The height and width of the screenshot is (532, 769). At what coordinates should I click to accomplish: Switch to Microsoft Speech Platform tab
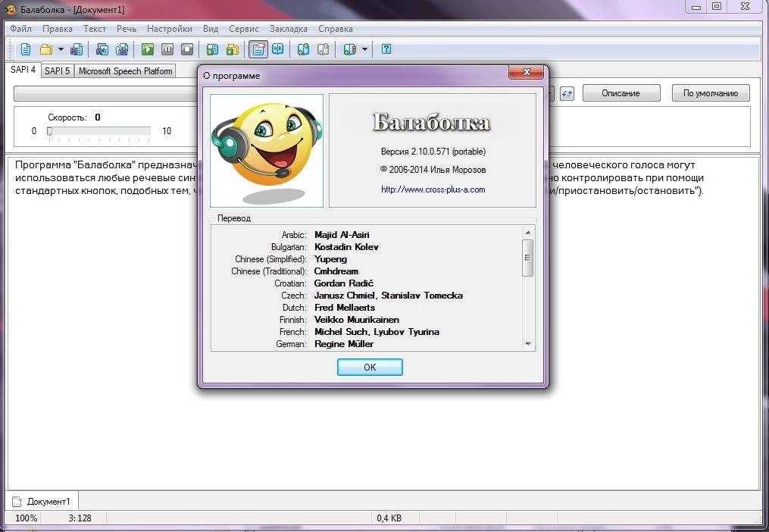(126, 71)
